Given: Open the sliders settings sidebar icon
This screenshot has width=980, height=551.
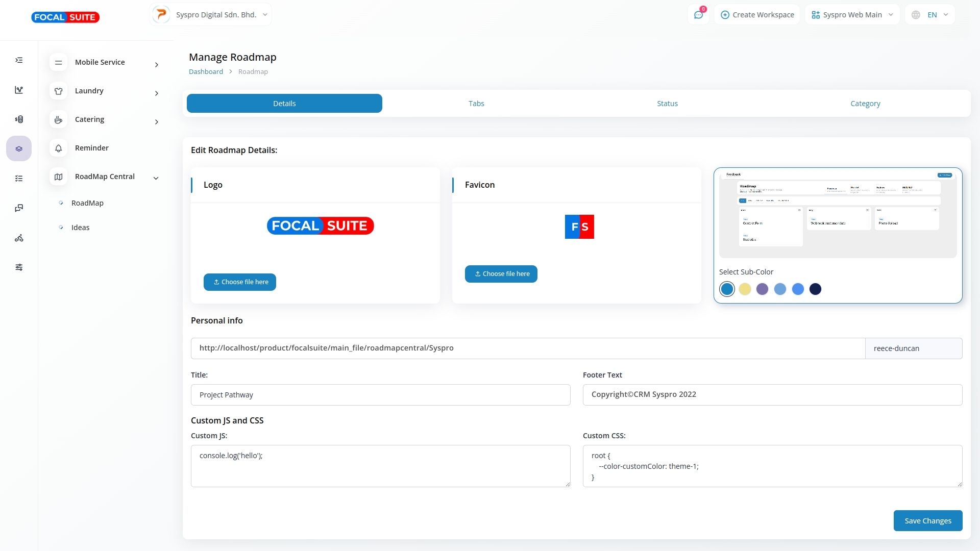Looking at the screenshot, I should pyautogui.click(x=19, y=267).
